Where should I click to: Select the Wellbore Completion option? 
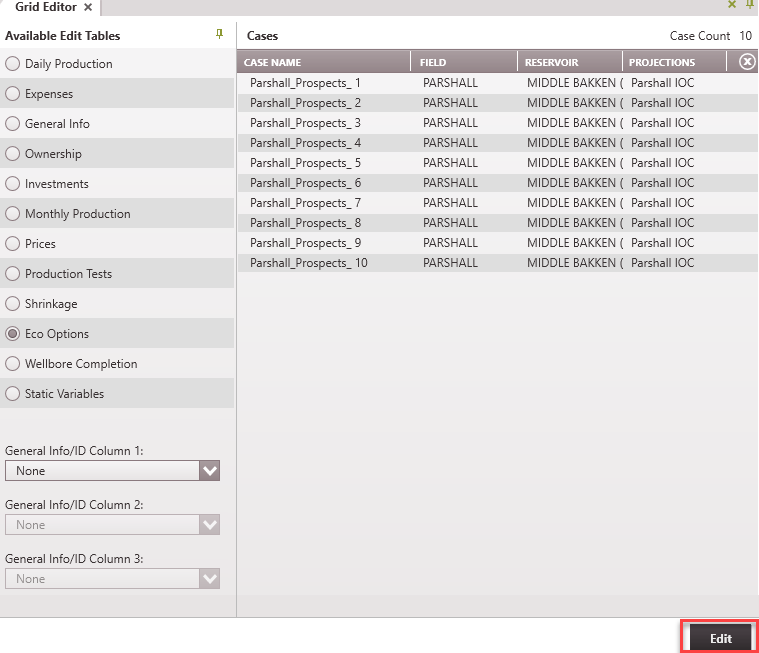(x=13, y=364)
